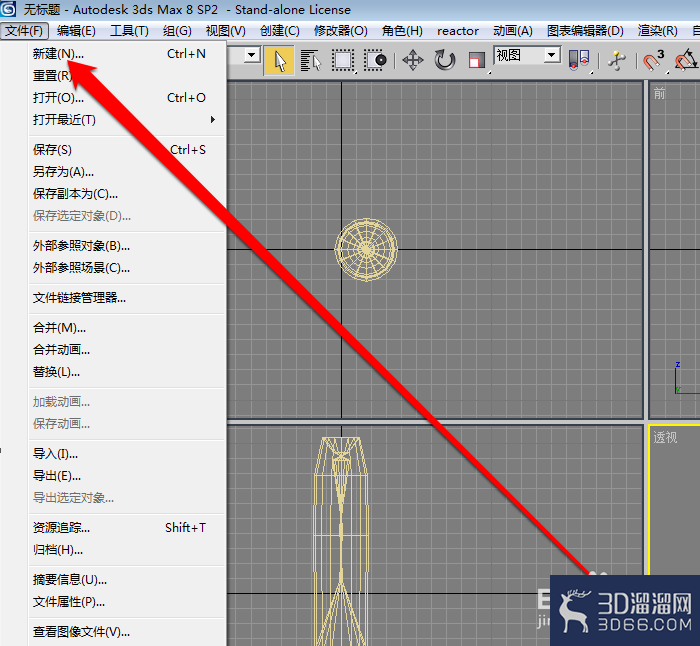Toggle the 3D Snaps magnet icon
Image resolution: width=700 pixels, height=646 pixels.
[x=654, y=60]
